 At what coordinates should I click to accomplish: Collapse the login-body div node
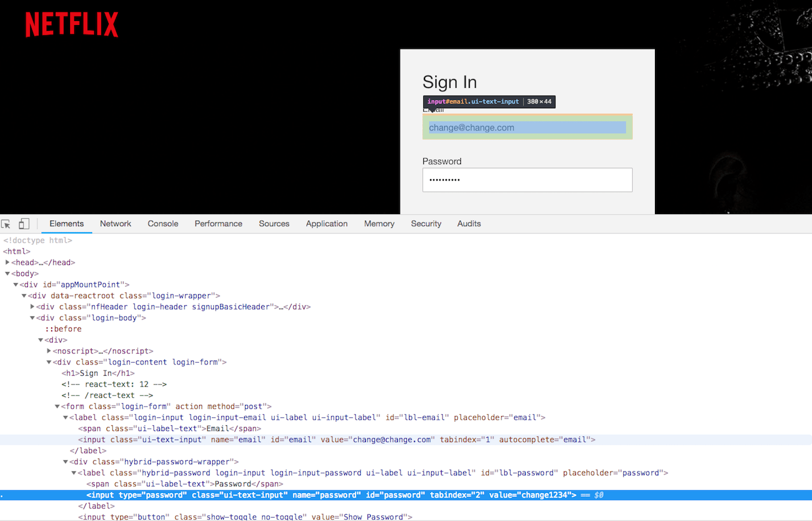32,318
